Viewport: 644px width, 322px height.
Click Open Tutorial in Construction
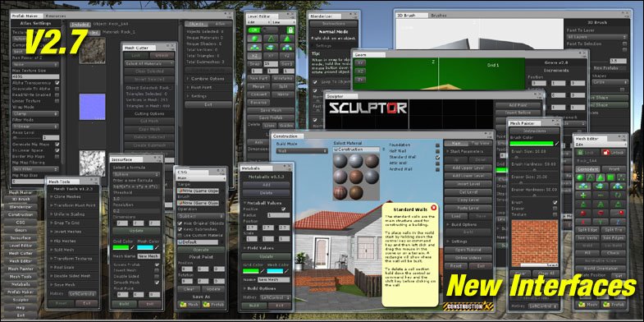pyautogui.click(x=469, y=250)
